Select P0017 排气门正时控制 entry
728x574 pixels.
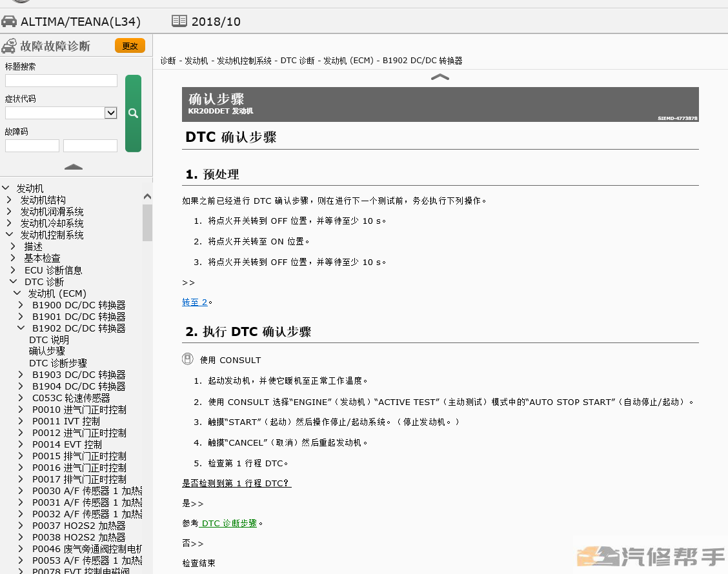tap(79, 479)
